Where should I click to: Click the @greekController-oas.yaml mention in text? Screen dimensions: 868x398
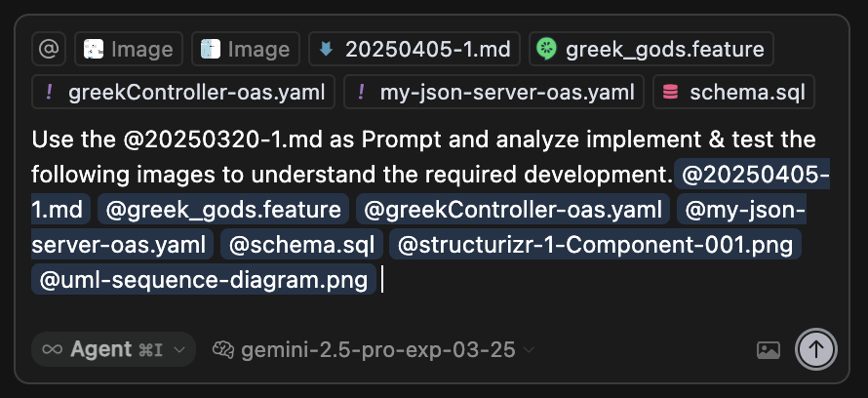coord(513,210)
